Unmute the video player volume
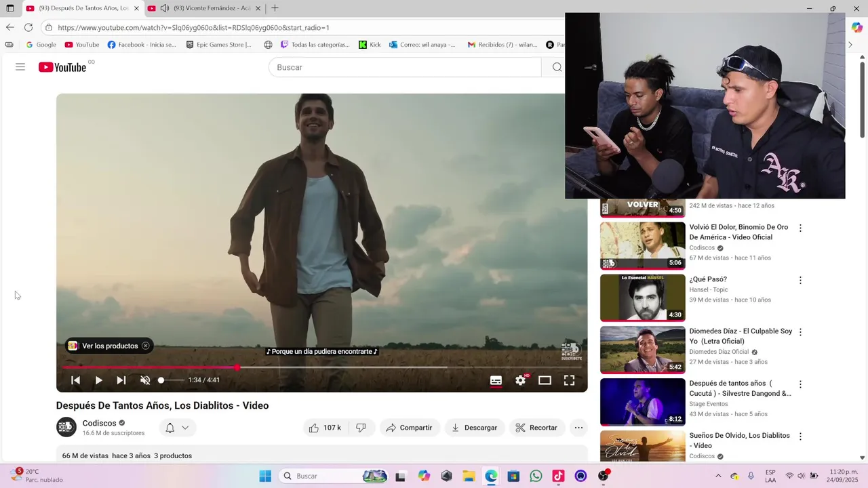Screen dimensions: 868x488 144,380
